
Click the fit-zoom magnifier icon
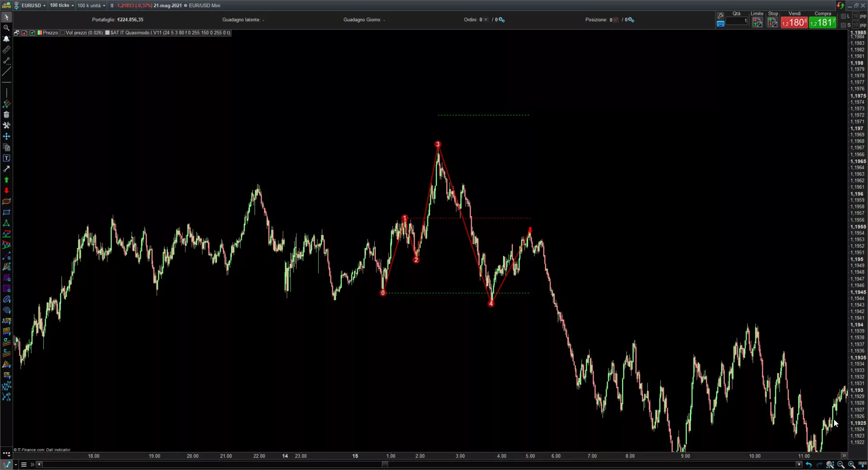pos(830,465)
